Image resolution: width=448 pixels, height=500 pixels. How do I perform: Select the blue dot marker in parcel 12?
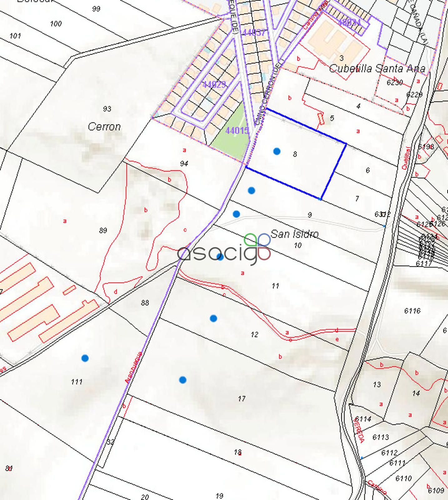(x=213, y=318)
